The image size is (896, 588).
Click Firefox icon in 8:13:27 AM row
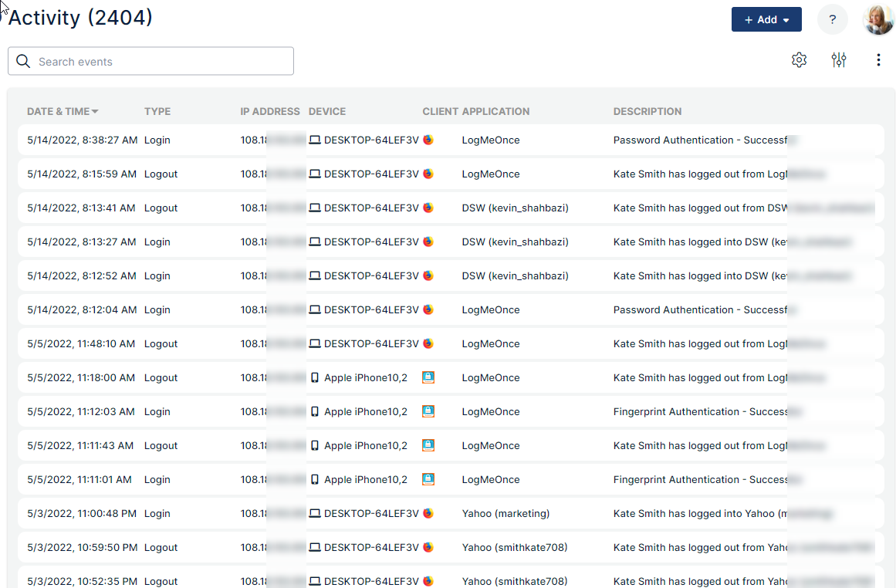click(x=428, y=242)
